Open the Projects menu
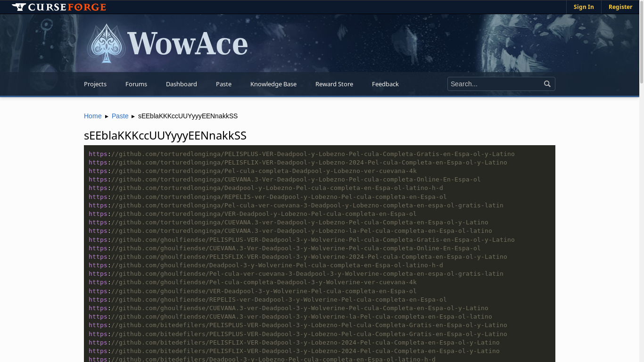This screenshot has height=362, width=644. 95,84
